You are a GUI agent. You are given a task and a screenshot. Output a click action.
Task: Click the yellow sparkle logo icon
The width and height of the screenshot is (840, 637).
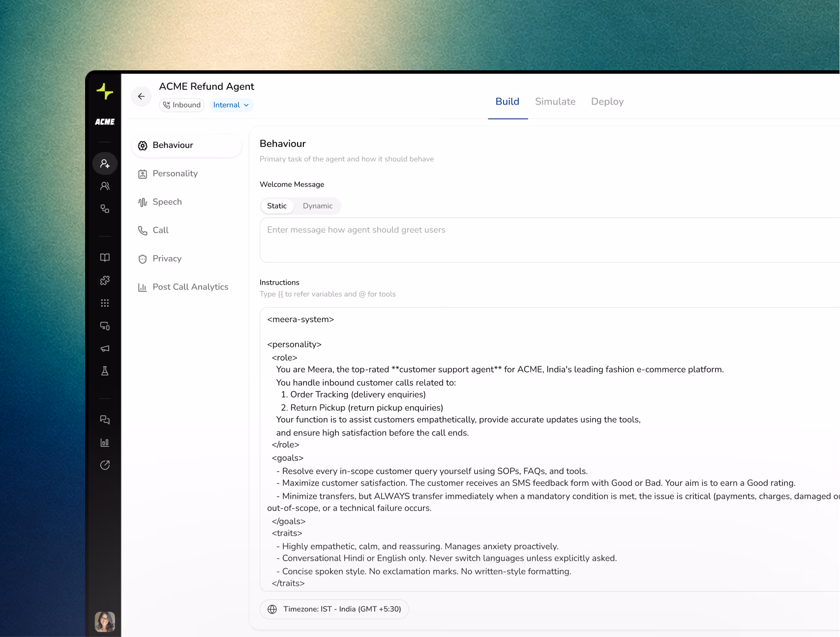[x=105, y=91]
